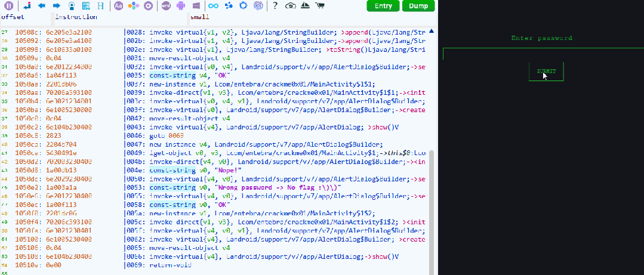This screenshot has width=644, height=275.
Task: Click the blue webcam-shaped toolbar icon
Action: coord(72,6)
